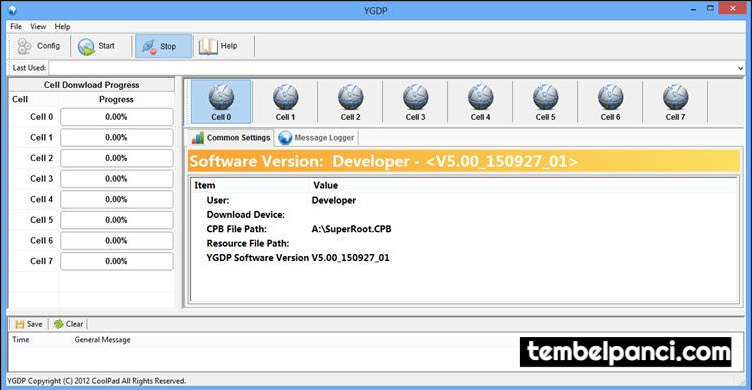The image size is (752, 390).
Task: Select the 'Cell 7' row label in progress list
Action: point(41,261)
